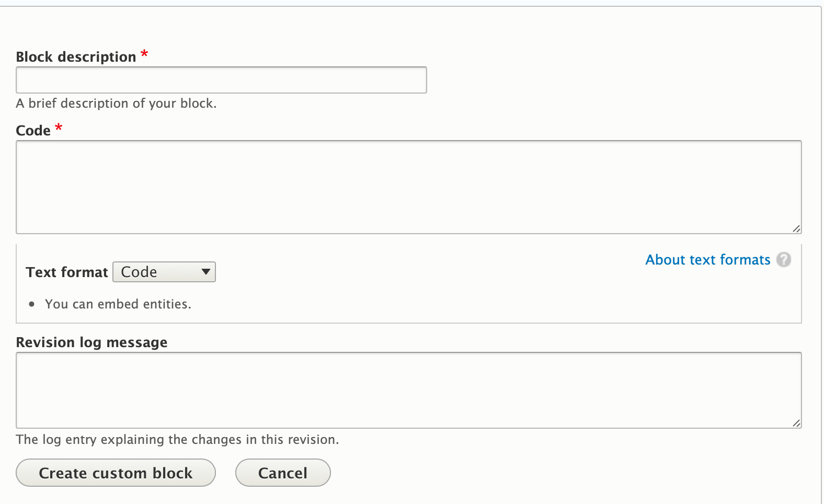
Task: Click the arrow on the Code format selector
Action: [206, 272]
